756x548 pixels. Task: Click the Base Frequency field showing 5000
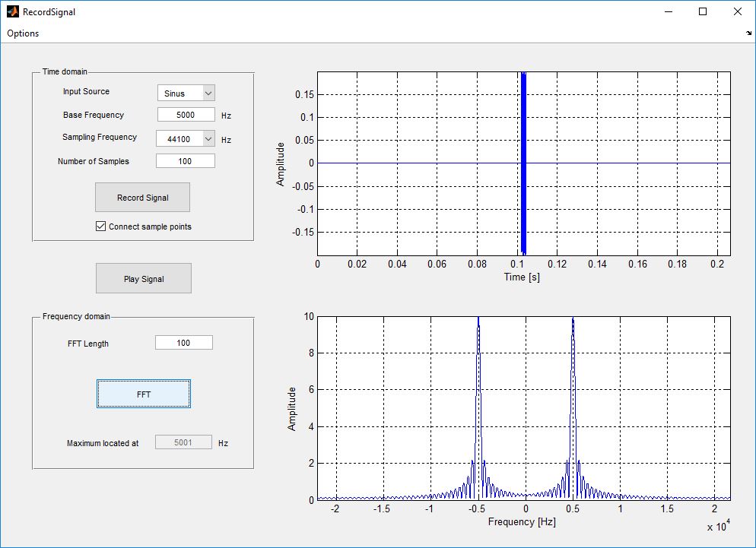pyautogui.click(x=186, y=115)
